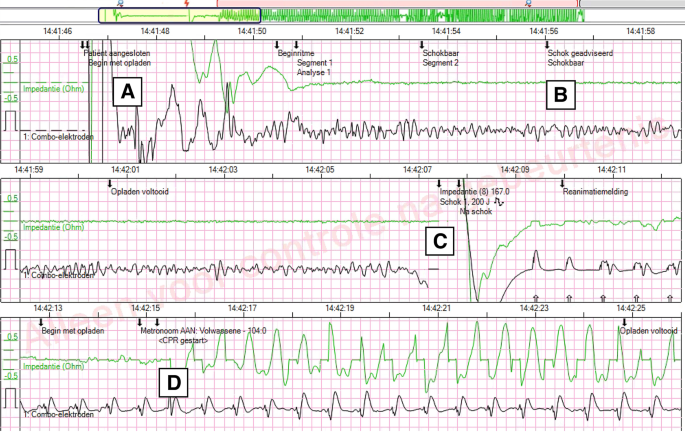Click the 14:42:25 time label
The height and width of the screenshot is (435, 685).
pyautogui.click(x=631, y=308)
